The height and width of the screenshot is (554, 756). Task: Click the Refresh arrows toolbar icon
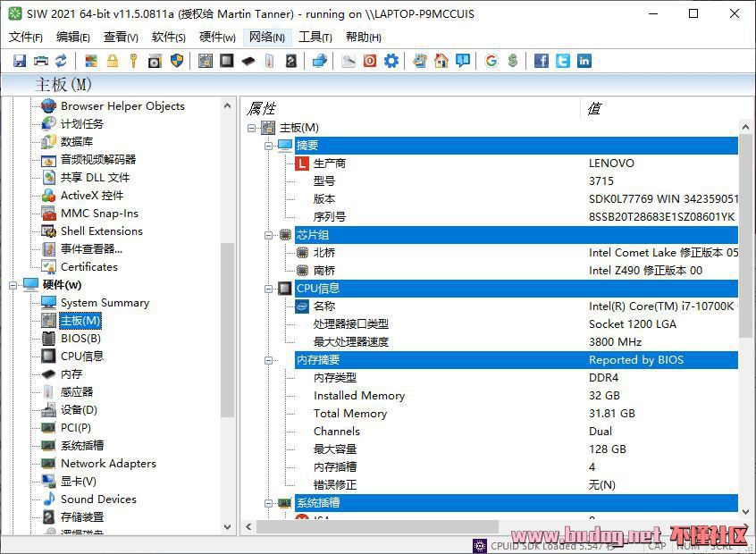(x=61, y=61)
